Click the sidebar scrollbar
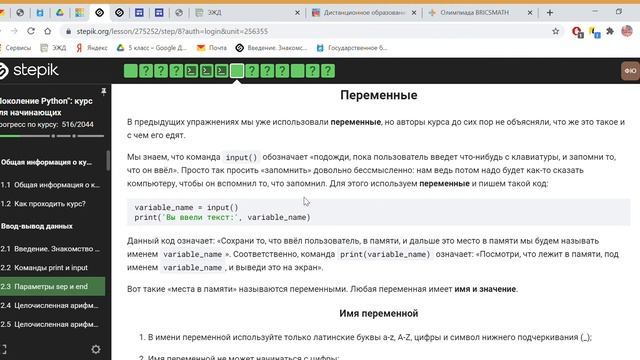640x360 pixels. (x=108, y=160)
